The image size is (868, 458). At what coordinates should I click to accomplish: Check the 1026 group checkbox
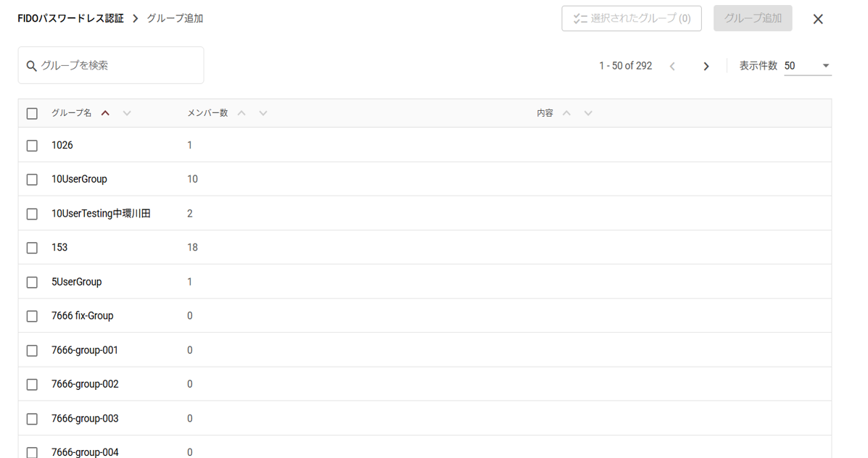click(32, 146)
